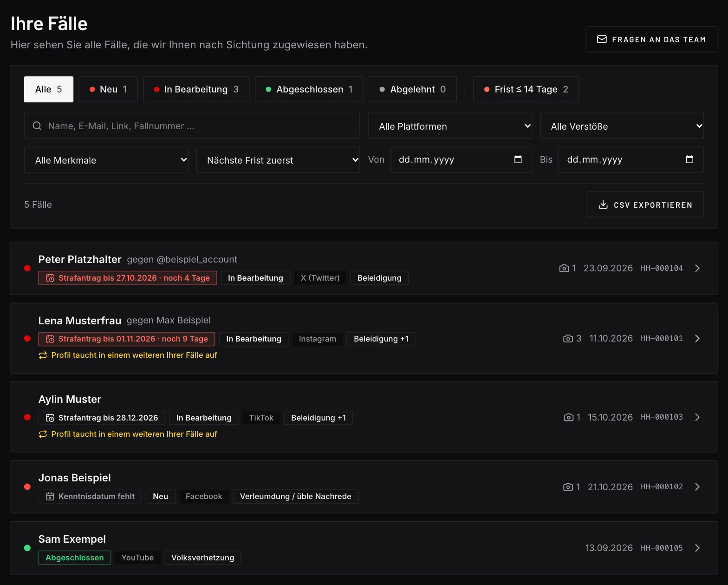This screenshot has height=585, width=728.
Task: Click the repeat-profile icon in Lena Musterfrau's case
Action: tap(43, 355)
